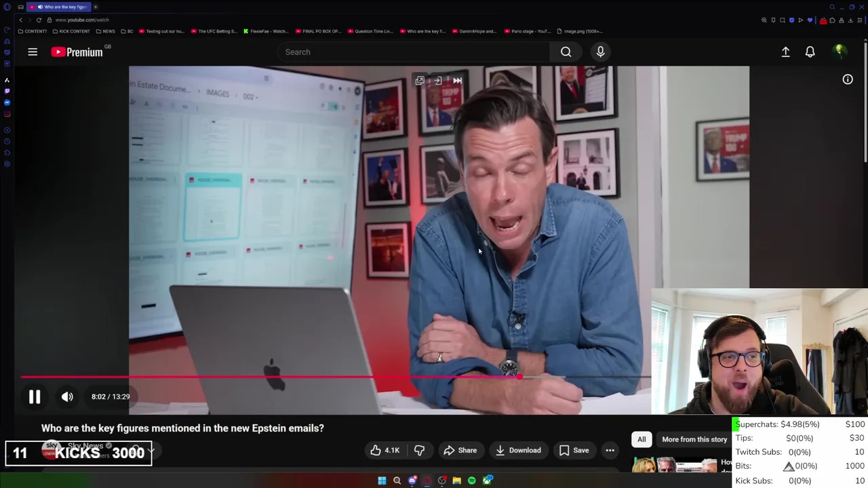Open Opera pinboards pin icon
The width and height of the screenshot is (868, 488).
(773, 20)
